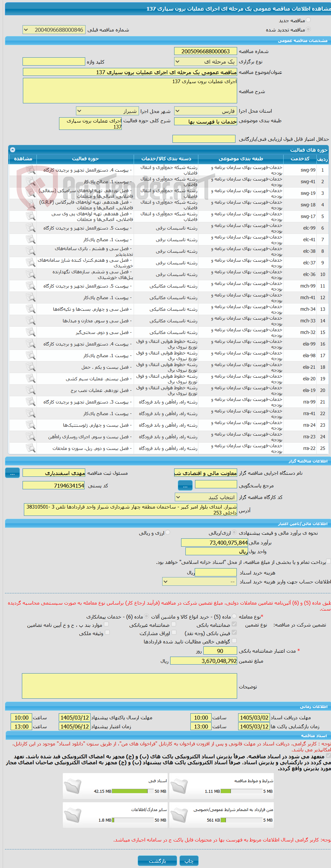Open view icon for row elc-41

pyautogui.click(x=31, y=240)
